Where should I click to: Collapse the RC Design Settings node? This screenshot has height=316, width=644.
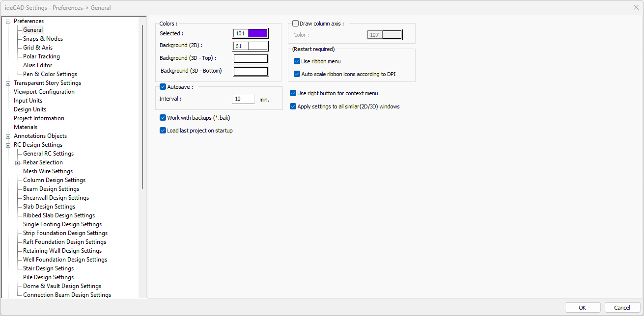tap(8, 145)
